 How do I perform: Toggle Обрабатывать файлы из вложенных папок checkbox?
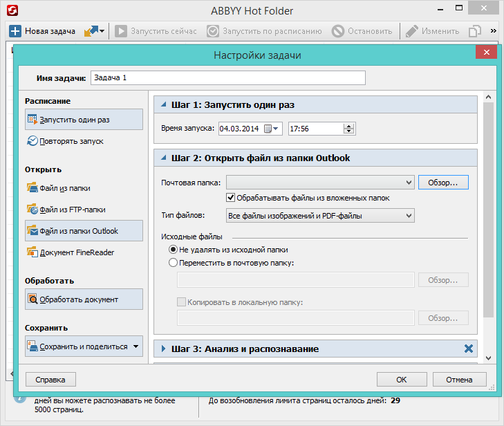coord(230,197)
